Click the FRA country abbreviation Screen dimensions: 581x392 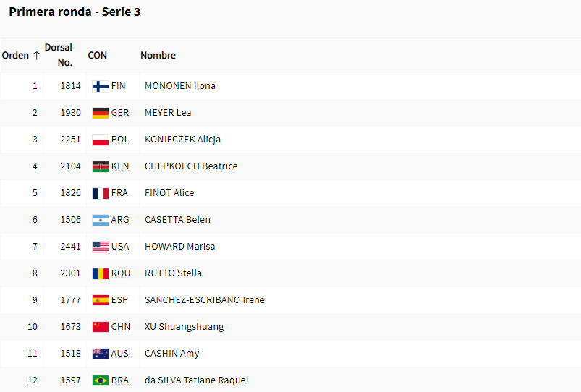(x=119, y=193)
